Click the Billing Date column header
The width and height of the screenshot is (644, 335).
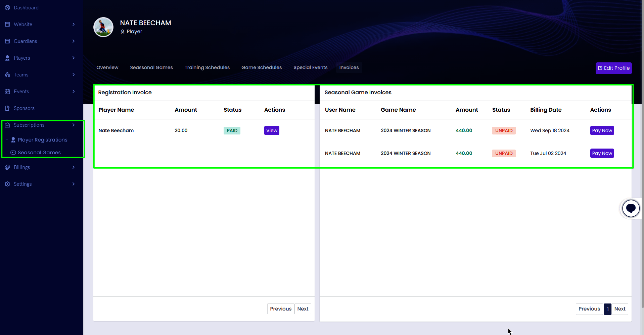point(546,110)
